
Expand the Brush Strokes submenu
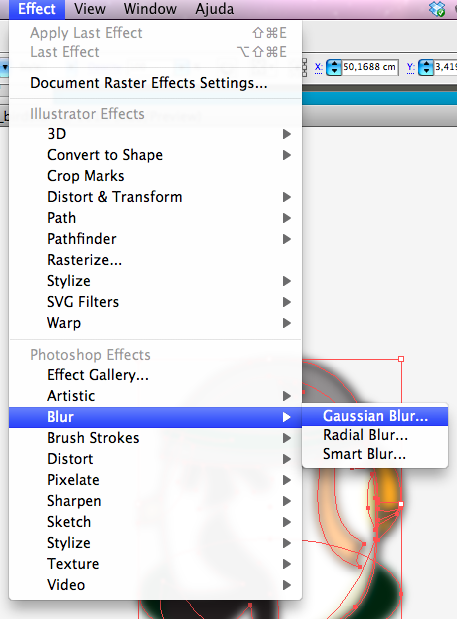coord(155,438)
